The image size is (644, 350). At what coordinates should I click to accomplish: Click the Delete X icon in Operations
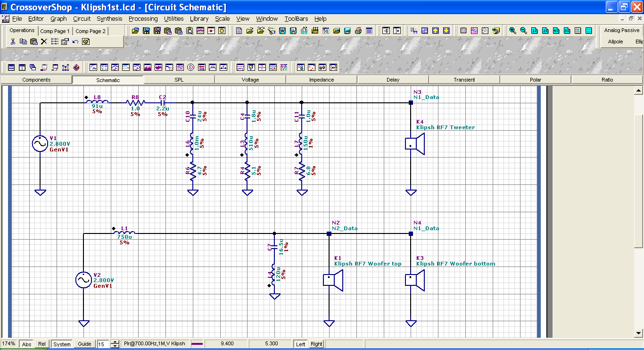(x=44, y=42)
